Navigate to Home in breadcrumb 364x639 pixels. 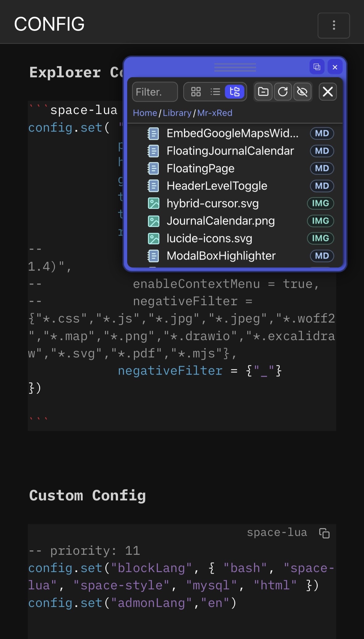coord(145,113)
